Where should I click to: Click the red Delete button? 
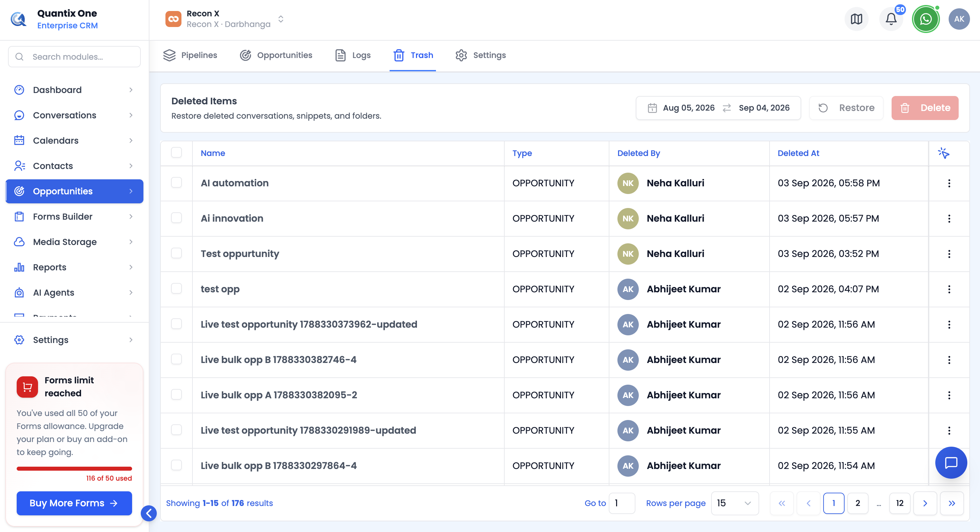[925, 108]
